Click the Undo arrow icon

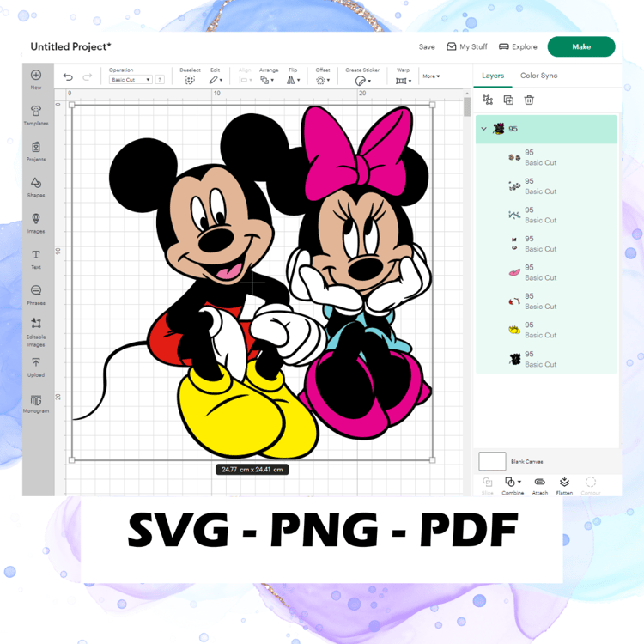click(x=68, y=76)
